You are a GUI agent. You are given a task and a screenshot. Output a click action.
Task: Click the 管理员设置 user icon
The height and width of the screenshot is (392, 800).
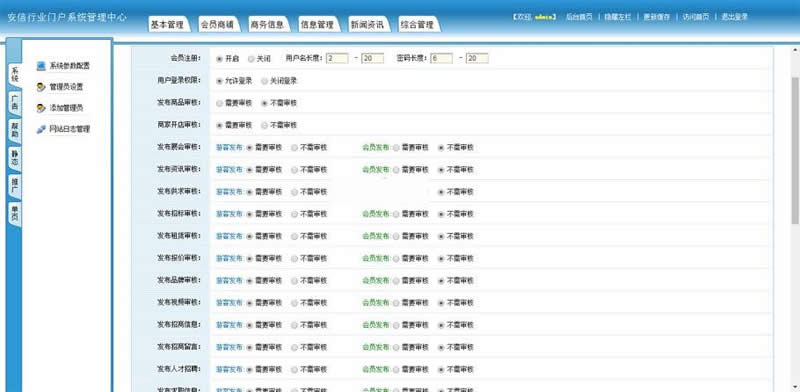coord(41,87)
